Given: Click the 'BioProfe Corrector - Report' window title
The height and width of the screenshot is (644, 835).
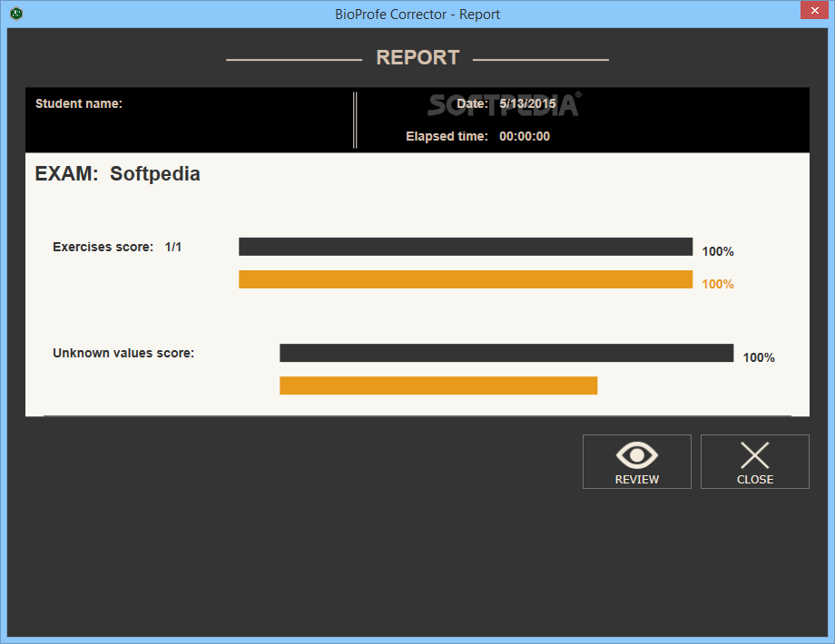Looking at the screenshot, I should (x=417, y=15).
